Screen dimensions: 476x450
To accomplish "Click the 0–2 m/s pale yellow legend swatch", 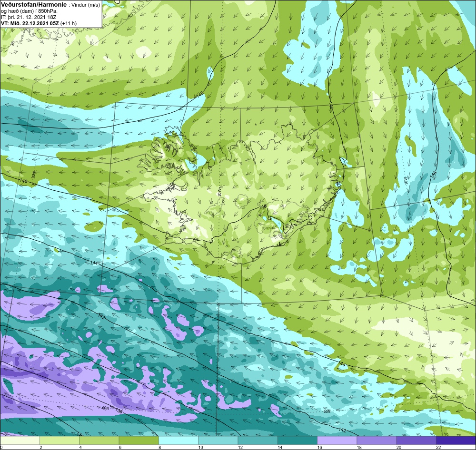I will point(20,440).
